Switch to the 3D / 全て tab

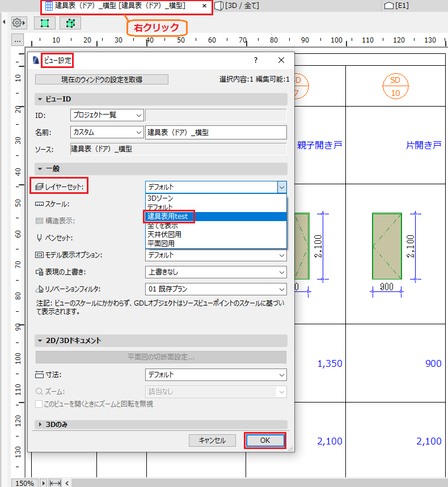(238, 6)
